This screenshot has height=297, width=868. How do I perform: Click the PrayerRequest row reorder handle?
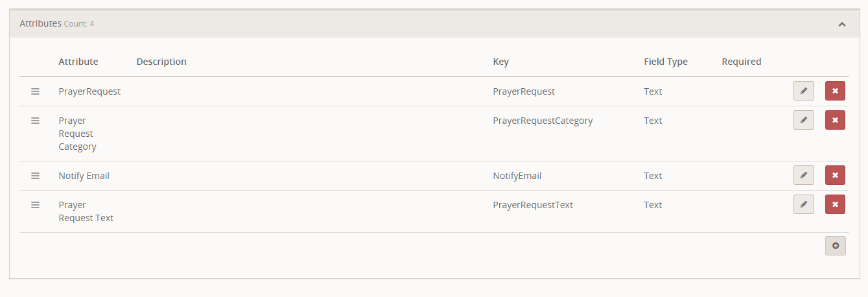point(36,91)
